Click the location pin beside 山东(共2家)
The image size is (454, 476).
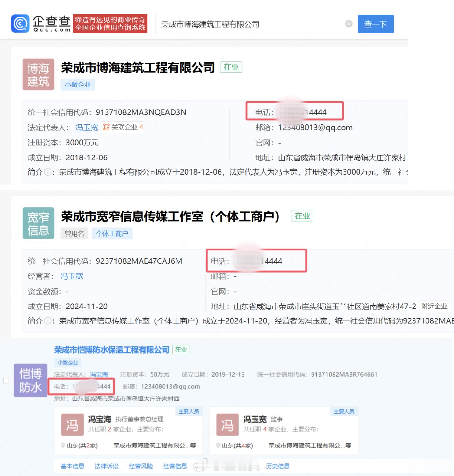coord(63,446)
